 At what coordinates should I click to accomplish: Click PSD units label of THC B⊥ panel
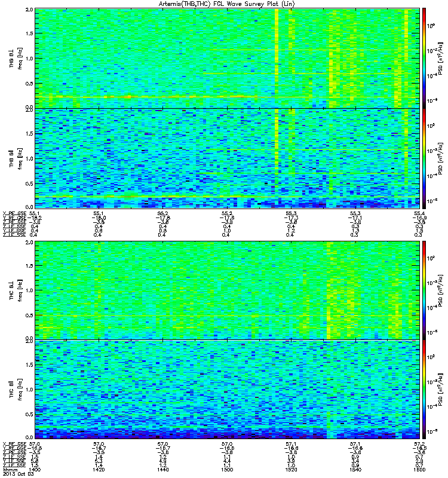pos(441,290)
